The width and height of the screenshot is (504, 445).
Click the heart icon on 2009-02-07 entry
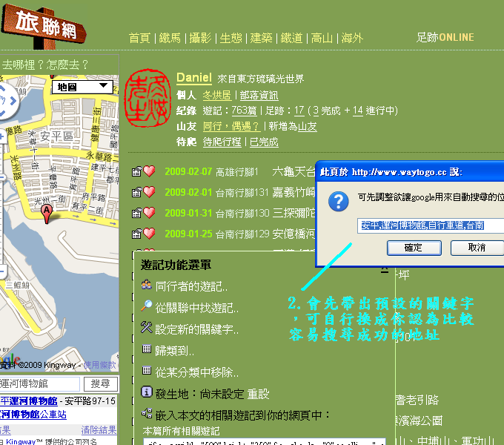click(x=149, y=171)
